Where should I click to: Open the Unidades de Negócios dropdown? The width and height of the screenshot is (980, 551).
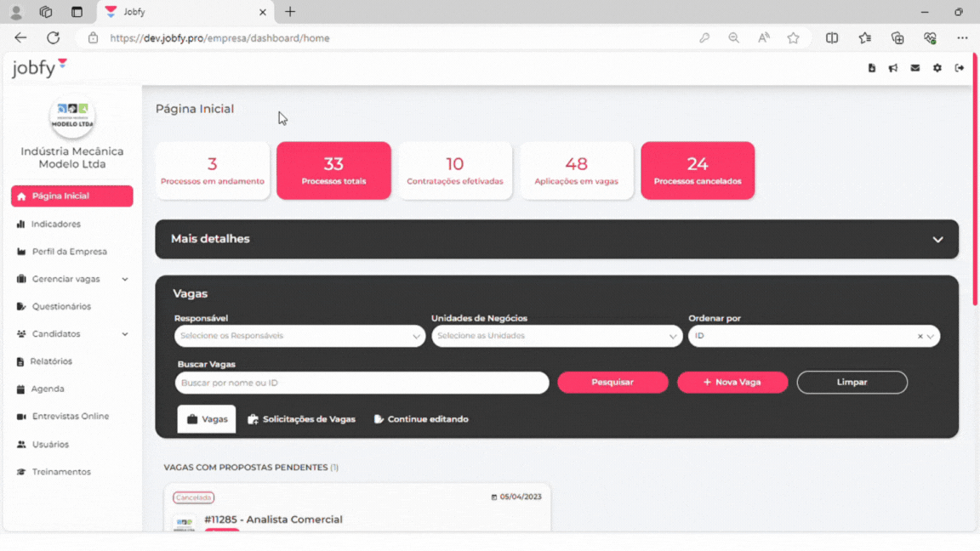click(x=556, y=336)
